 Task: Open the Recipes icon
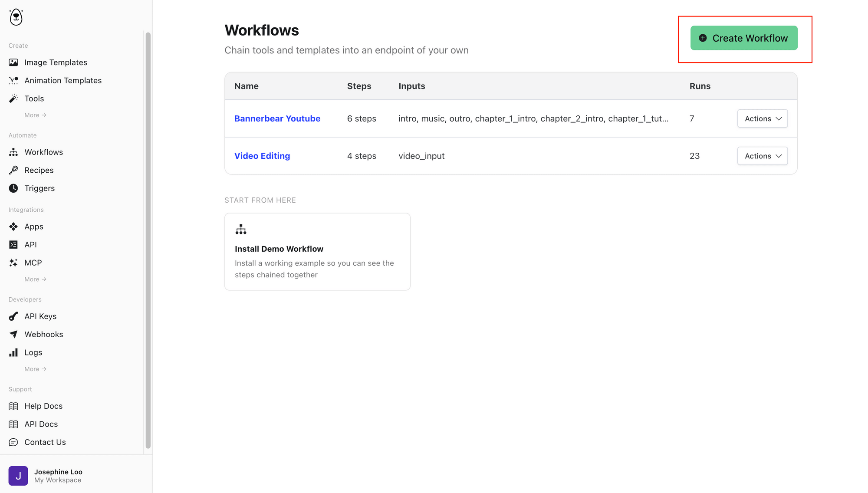click(x=13, y=170)
